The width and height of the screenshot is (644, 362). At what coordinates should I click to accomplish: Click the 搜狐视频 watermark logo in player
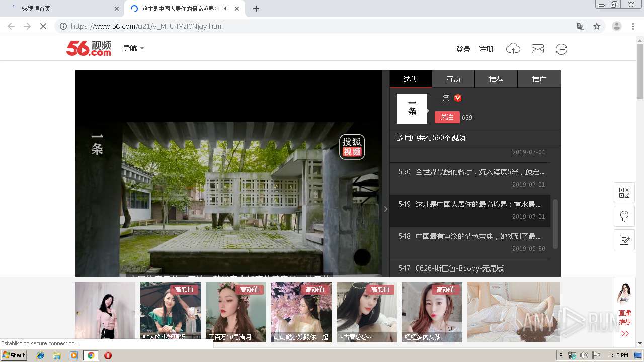tap(352, 146)
